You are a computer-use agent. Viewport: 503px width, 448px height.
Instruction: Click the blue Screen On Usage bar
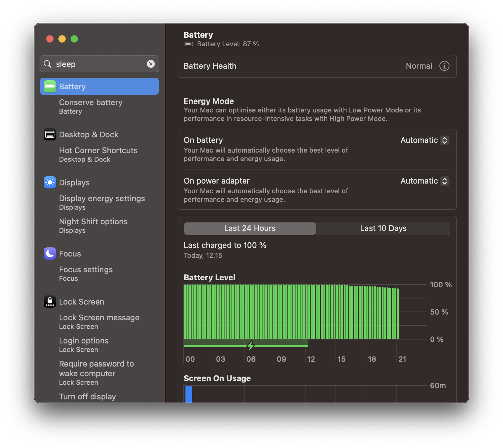(x=189, y=394)
